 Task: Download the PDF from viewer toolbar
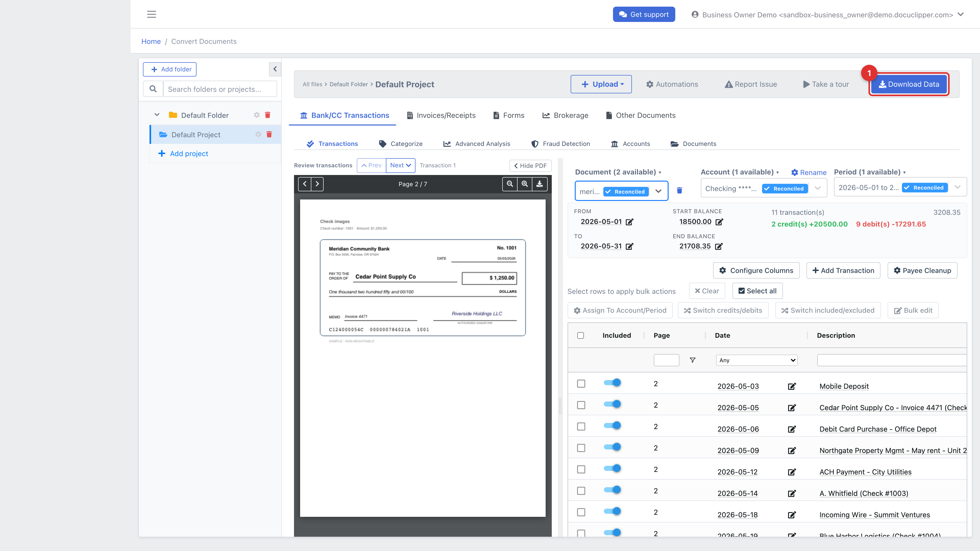click(540, 184)
